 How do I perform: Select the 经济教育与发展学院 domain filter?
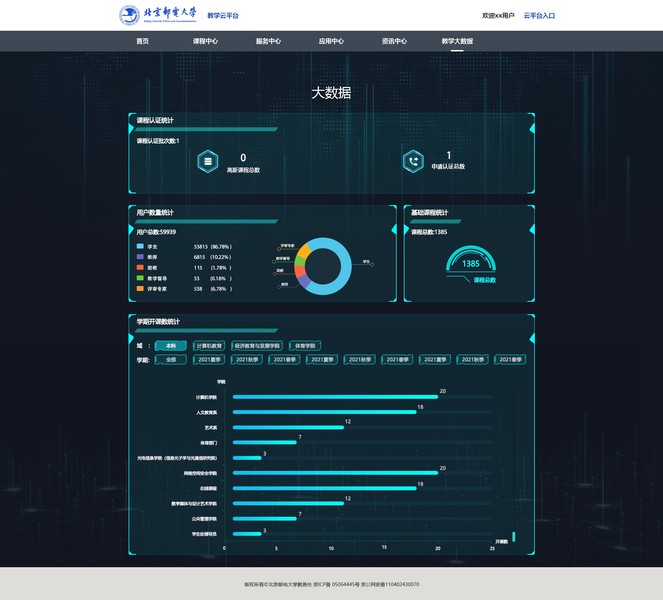pyautogui.click(x=257, y=346)
